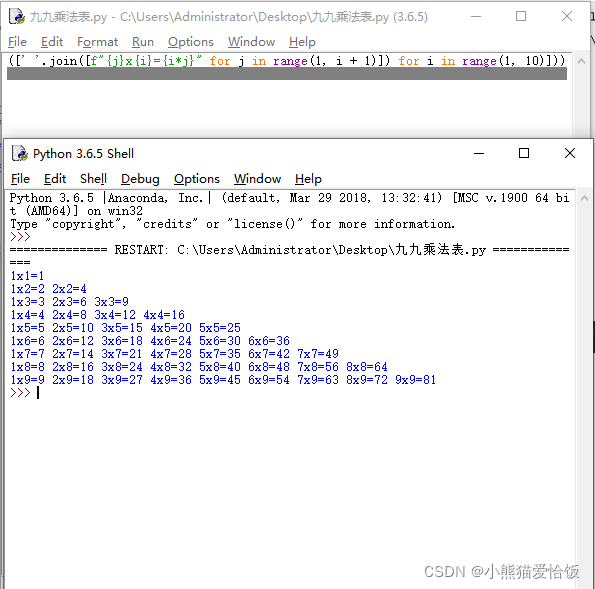Click output '8x9=72' in the shell
Screen dimensions: 595x589
click(x=367, y=379)
